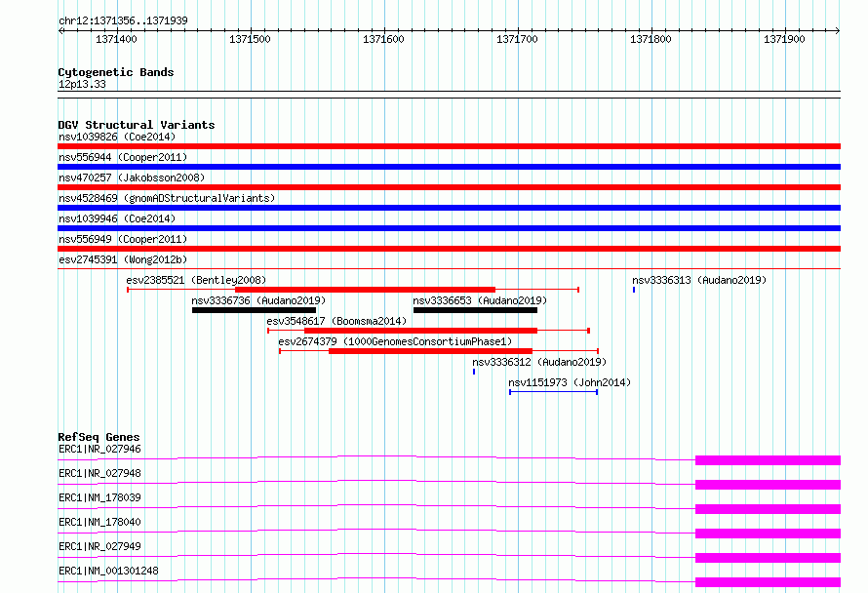
Task: Select the esv3548617 (Boomsma2014) red bar
Action: tap(420, 331)
